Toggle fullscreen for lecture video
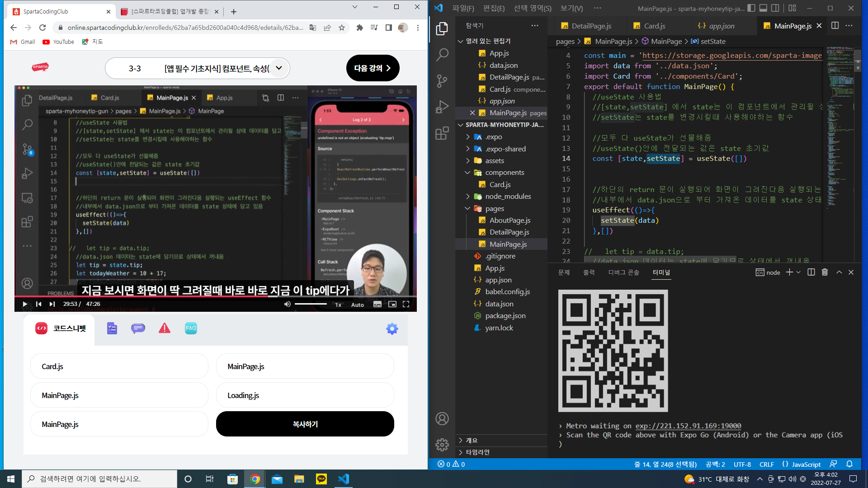 pyautogui.click(x=406, y=304)
